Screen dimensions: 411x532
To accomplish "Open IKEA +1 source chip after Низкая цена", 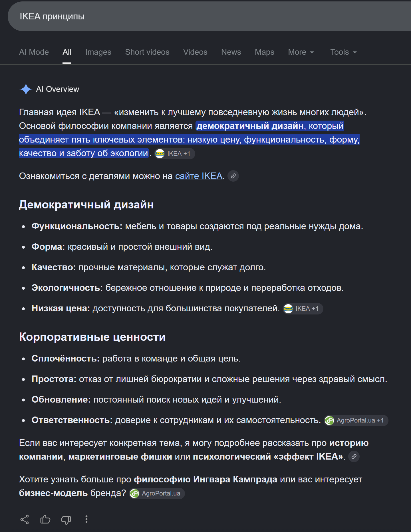I will pyautogui.click(x=303, y=309).
